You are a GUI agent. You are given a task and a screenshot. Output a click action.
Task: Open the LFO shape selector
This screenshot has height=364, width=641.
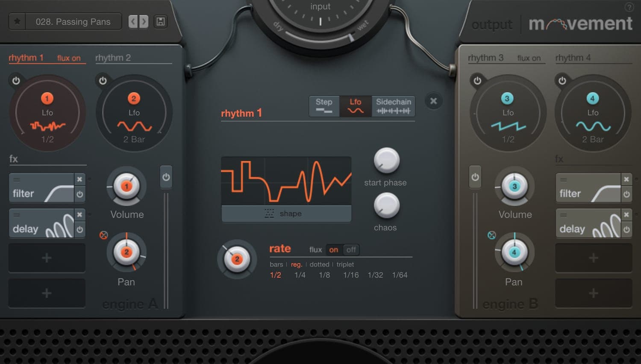click(x=286, y=214)
